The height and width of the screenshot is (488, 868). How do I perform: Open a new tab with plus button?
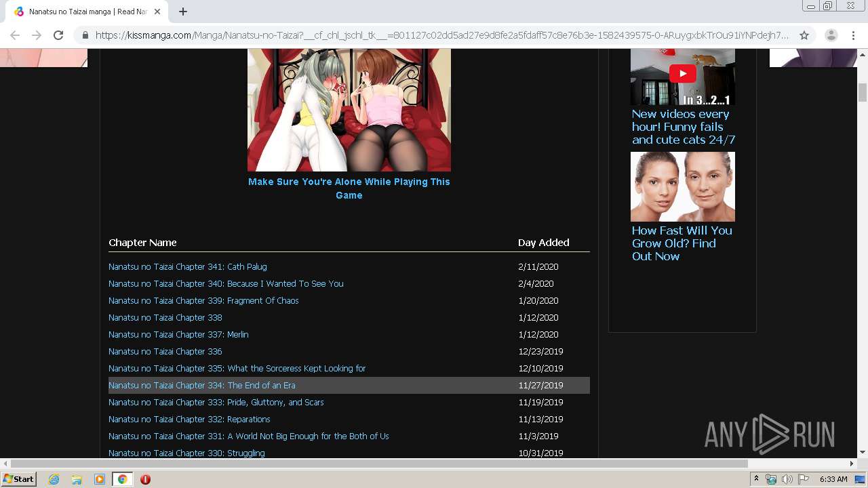point(183,12)
